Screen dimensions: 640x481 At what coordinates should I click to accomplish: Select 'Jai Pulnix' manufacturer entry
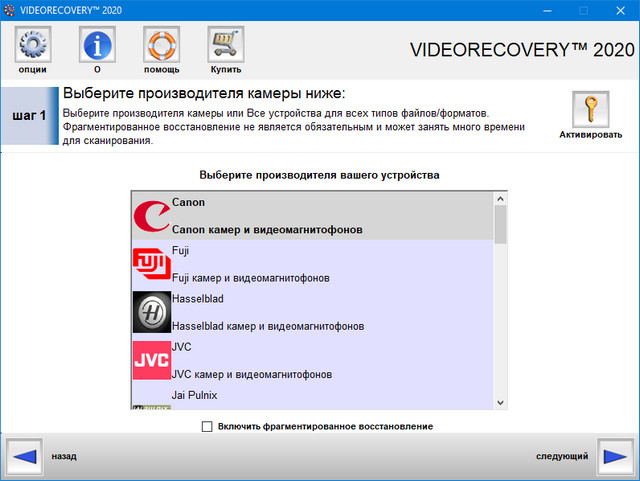(x=194, y=395)
